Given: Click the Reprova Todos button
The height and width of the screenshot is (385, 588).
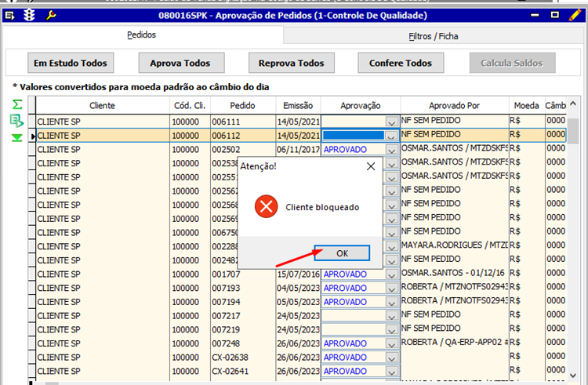Looking at the screenshot, I should click(291, 63).
